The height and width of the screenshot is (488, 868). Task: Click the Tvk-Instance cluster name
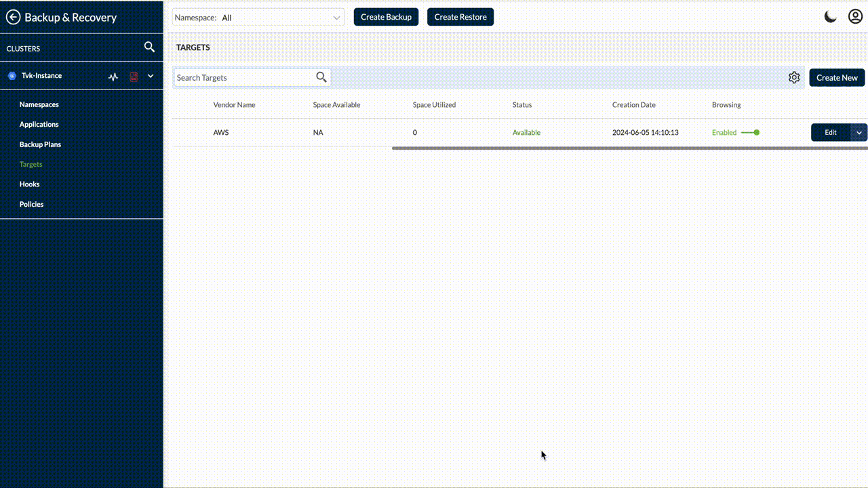[41, 75]
